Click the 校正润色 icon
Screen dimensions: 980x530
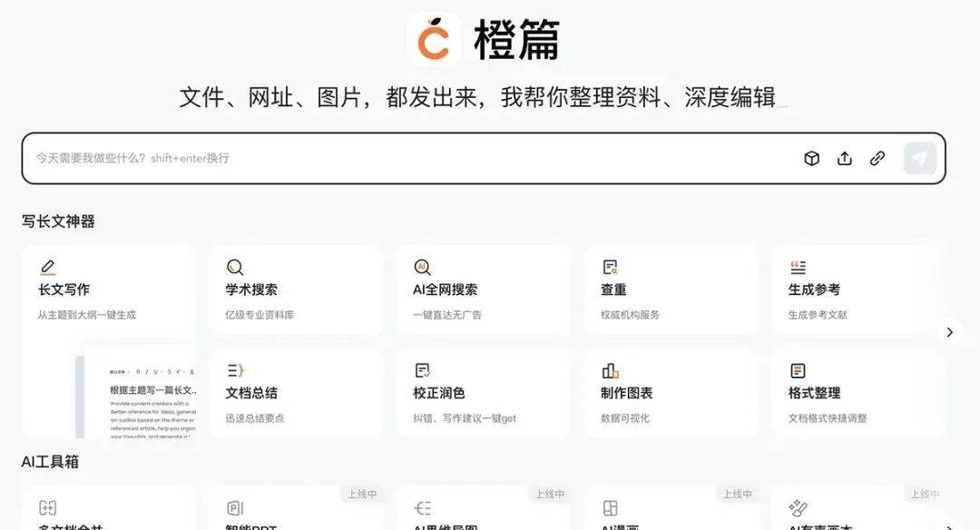(x=422, y=371)
